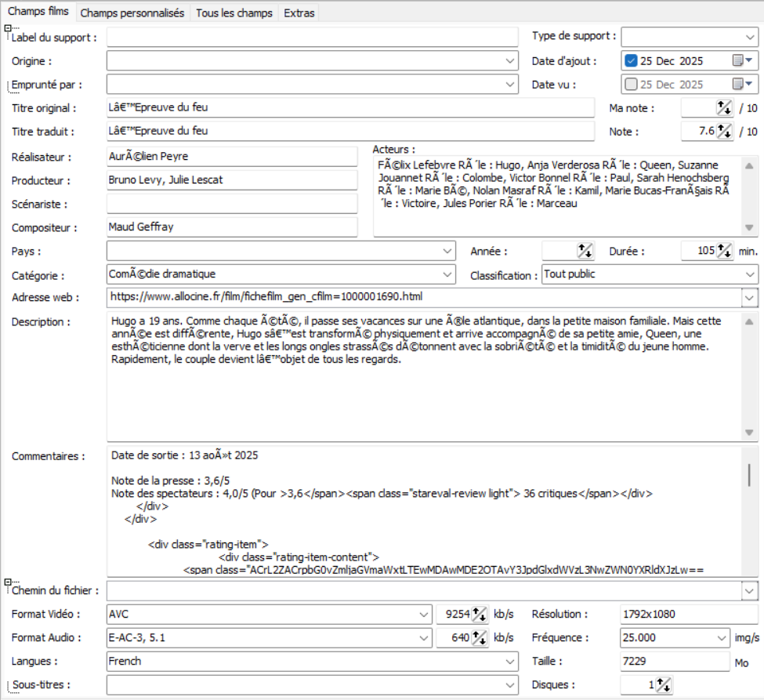The width and height of the screenshot is (764, 700).
Task: Expand the Emprunté par dropdown
Action: pos(509,85)
